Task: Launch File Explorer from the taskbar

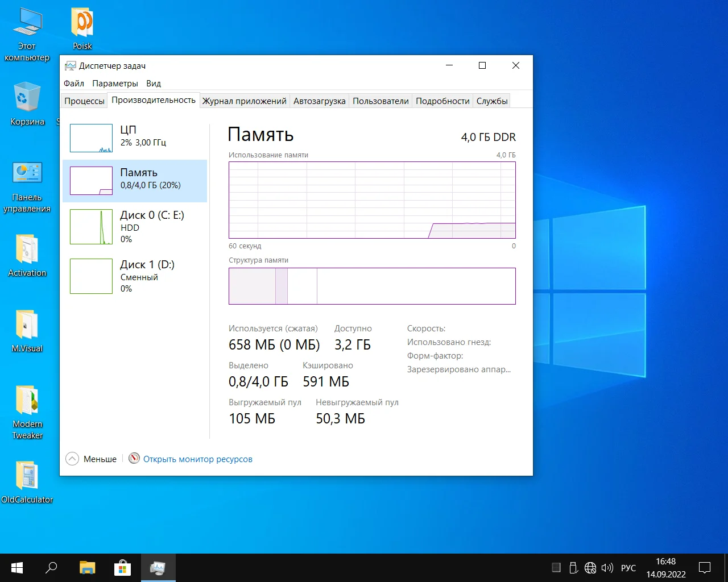Action: pyautogui.click(x=87, y=568)
